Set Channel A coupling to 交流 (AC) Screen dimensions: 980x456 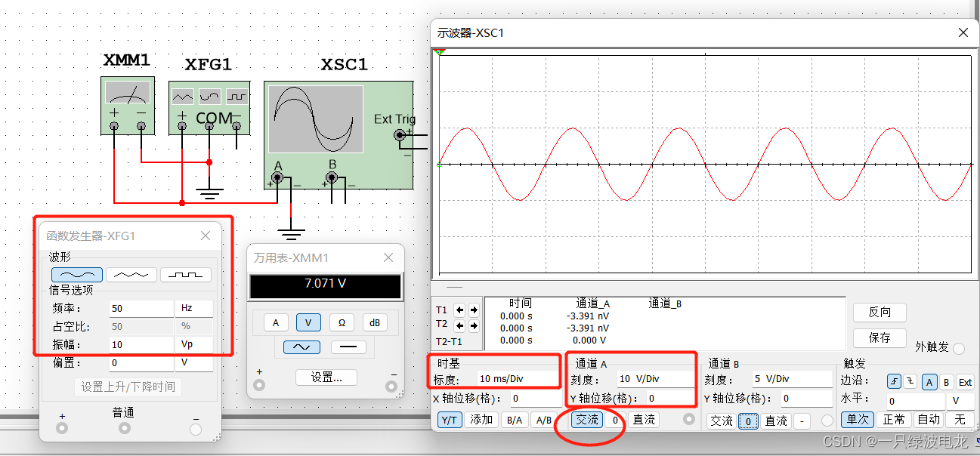(587, 419)
